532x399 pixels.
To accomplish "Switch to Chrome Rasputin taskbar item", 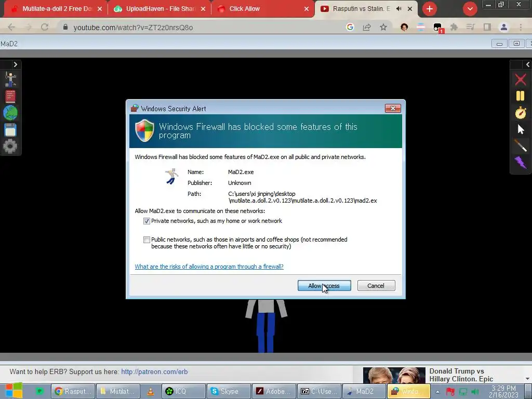I will point(73,391).
